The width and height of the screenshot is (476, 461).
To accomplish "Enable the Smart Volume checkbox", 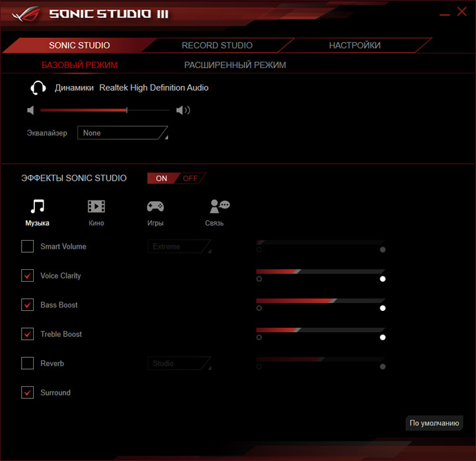I will point(27,246).
